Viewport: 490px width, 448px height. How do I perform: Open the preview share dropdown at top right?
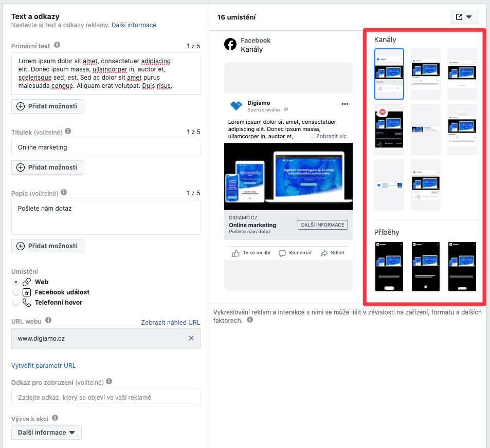(464, 17)
